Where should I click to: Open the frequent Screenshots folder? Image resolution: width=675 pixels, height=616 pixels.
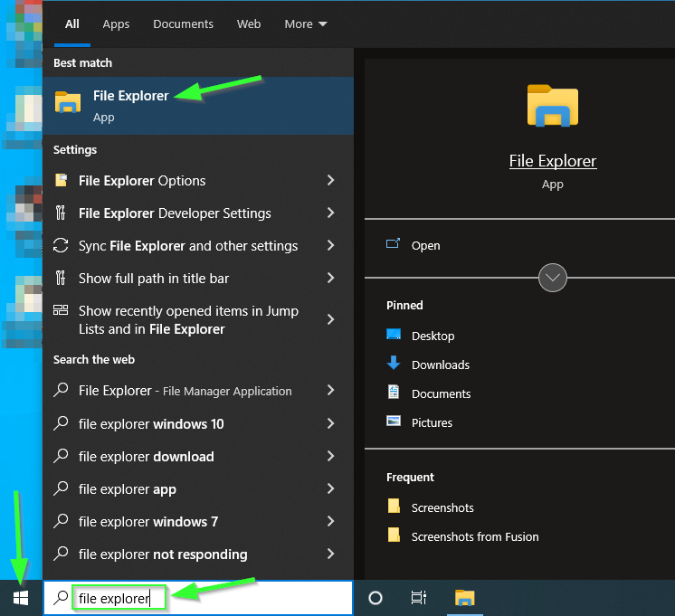442,507
